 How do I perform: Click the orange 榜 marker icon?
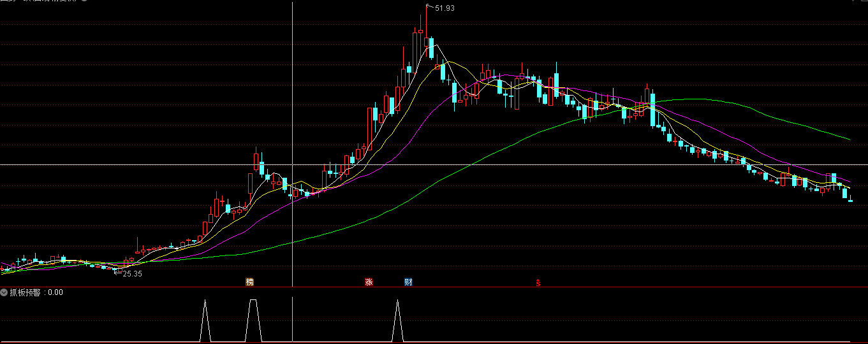[250, 282]
